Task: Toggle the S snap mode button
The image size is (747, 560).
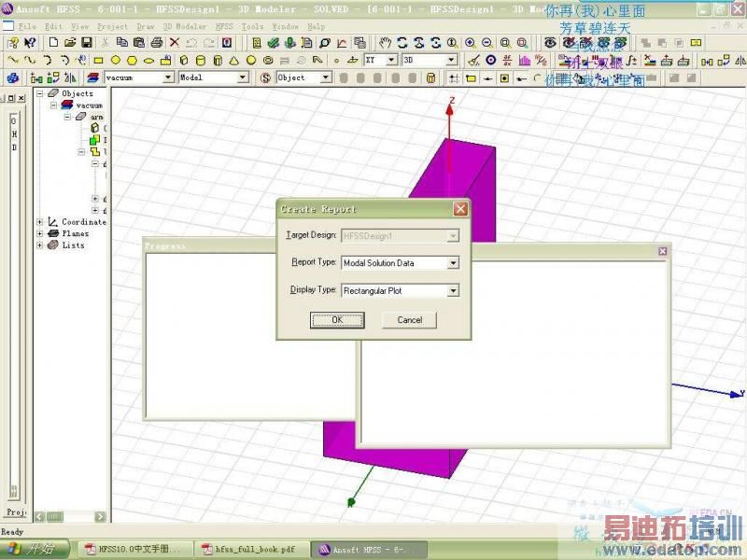Action: [x=265, y=77]
